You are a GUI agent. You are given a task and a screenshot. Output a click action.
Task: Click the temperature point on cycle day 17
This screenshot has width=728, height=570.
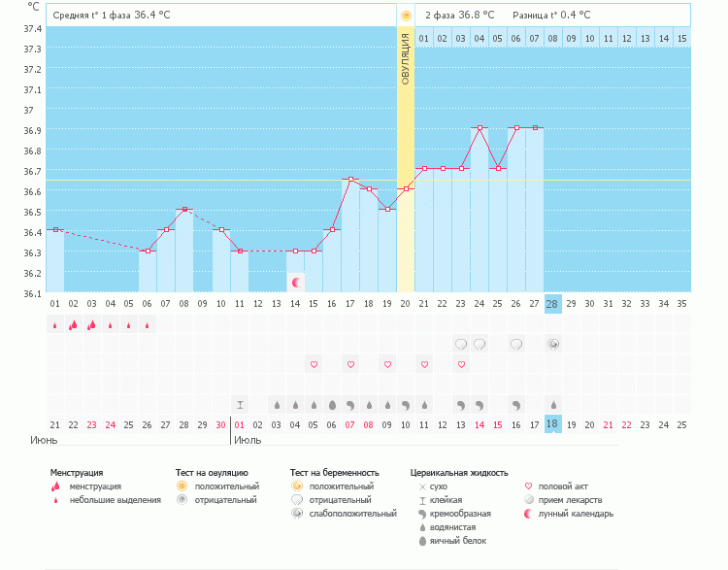(350, 180)
